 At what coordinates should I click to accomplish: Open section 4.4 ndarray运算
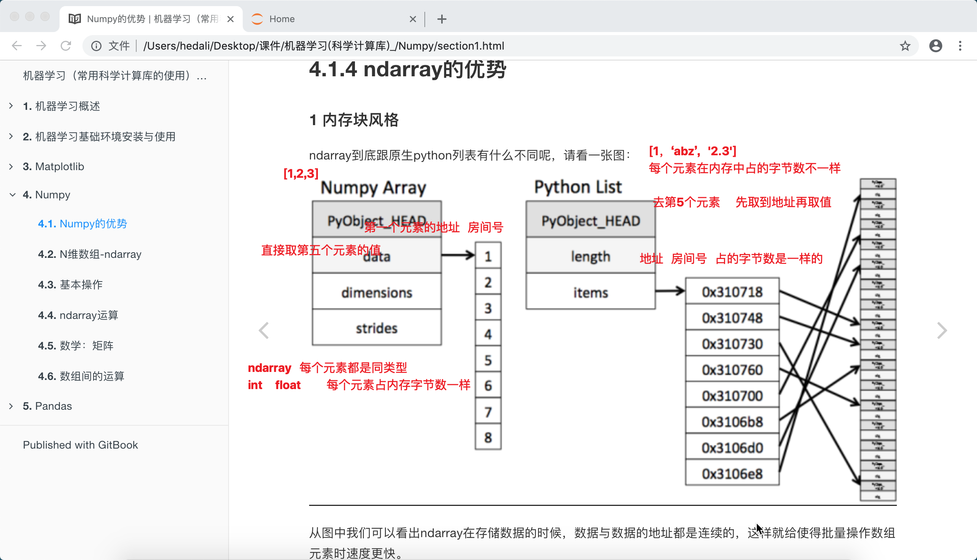78,315
